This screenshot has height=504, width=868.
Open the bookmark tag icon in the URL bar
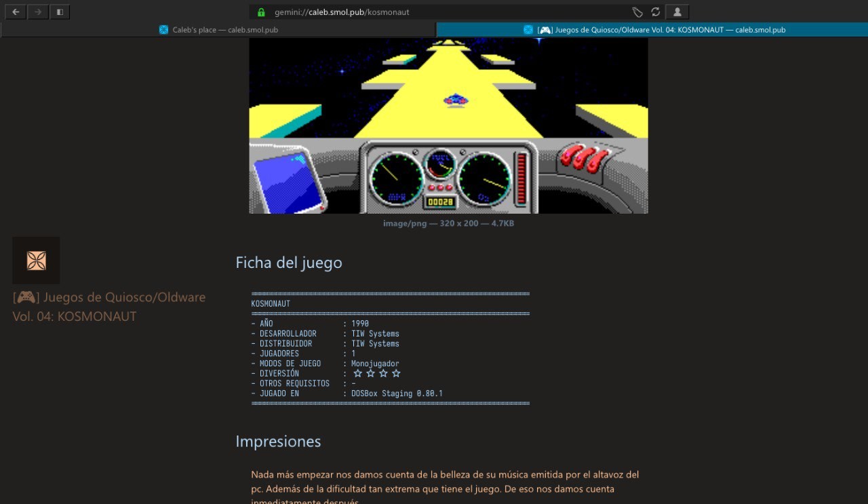637,12
